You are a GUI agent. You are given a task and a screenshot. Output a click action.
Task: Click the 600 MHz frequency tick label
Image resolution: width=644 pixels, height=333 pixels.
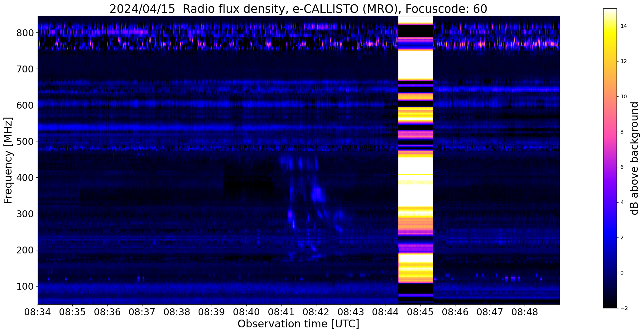(x=25, y=105)
